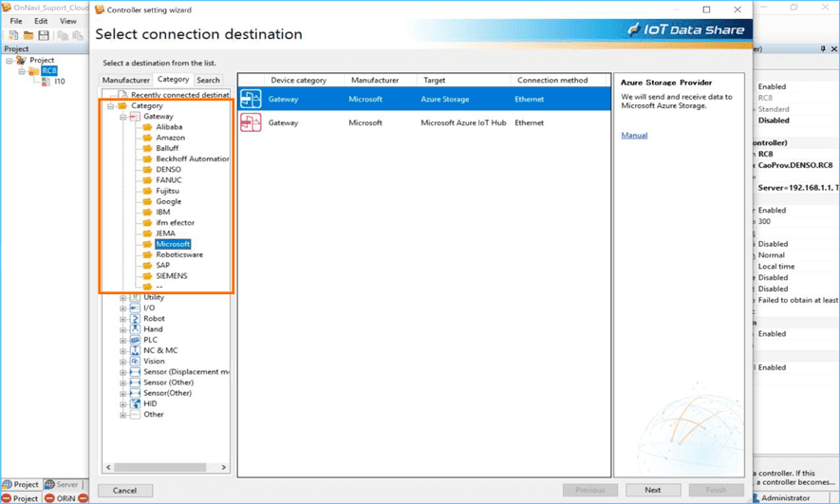Select the Amazon folder in tree

170,138
